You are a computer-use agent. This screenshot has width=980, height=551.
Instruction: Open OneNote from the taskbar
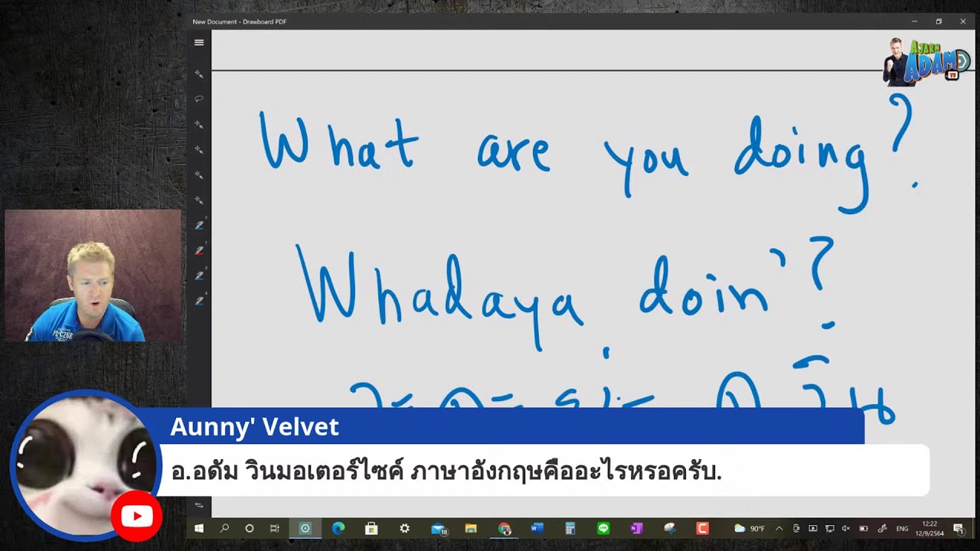636,528
